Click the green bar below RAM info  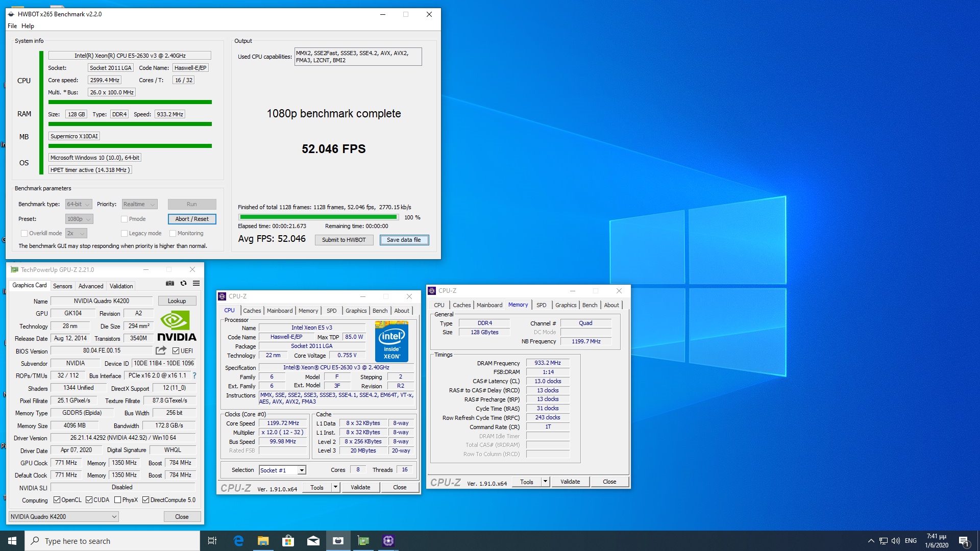130,124
